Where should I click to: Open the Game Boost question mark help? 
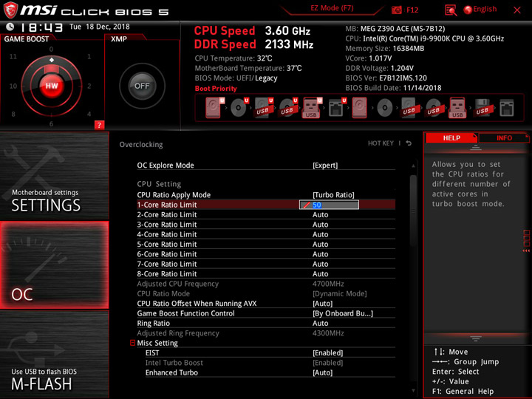tap(99, 125)
